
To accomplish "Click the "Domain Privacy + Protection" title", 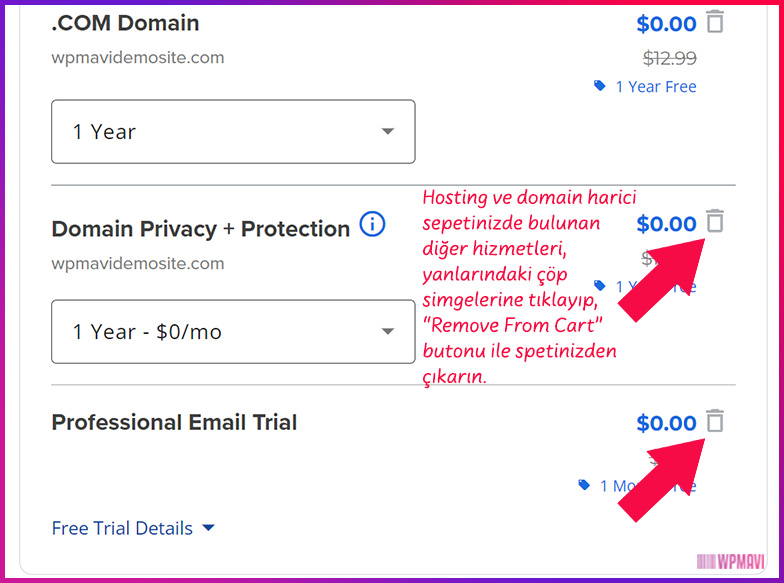I will coord(200,228).
